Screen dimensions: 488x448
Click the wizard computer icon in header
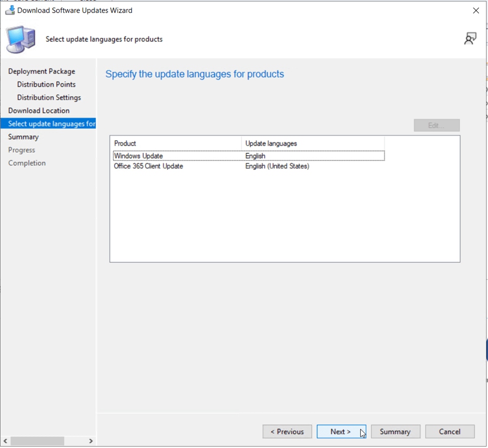click(21, 40)
